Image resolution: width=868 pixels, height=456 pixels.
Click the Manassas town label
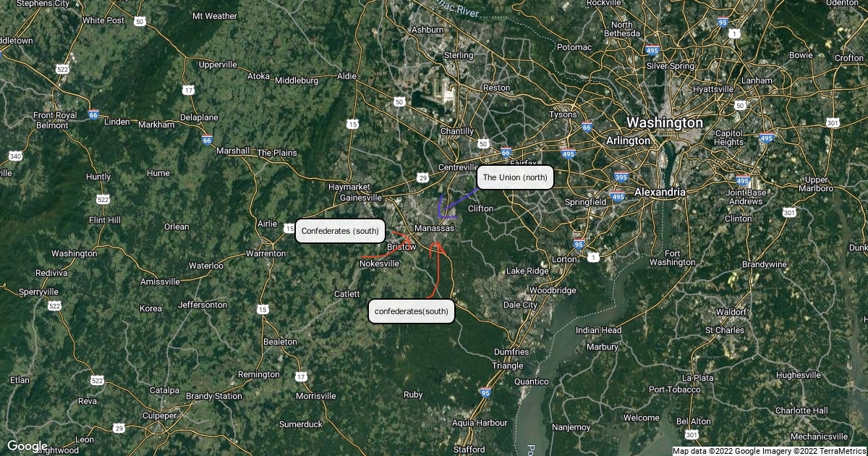click(434, 228)
